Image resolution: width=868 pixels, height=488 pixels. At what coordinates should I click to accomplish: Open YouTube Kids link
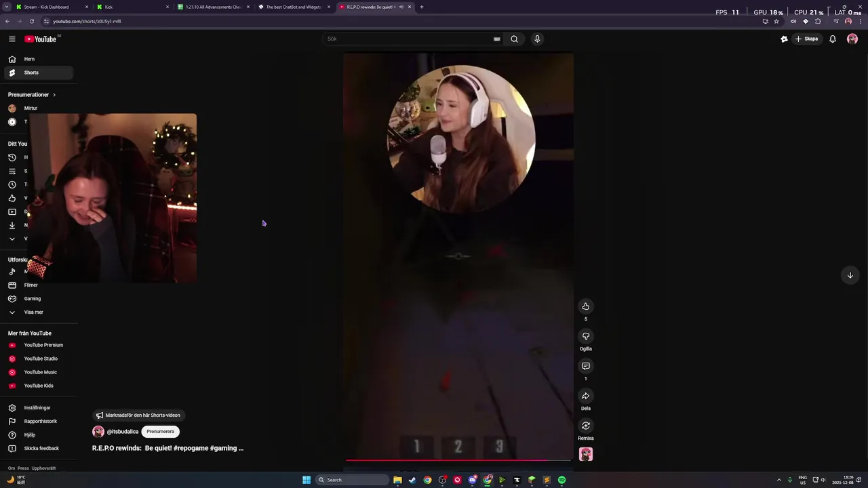tap(38, 386)
